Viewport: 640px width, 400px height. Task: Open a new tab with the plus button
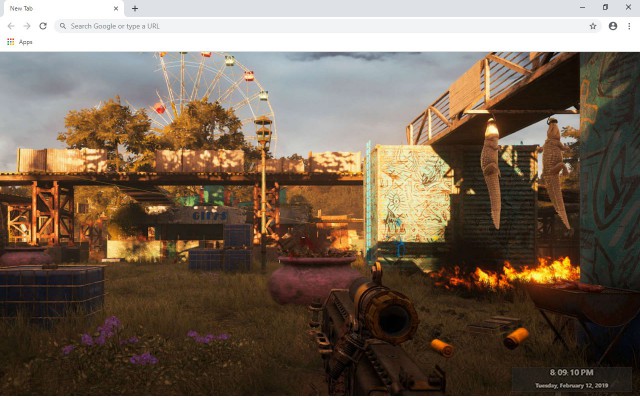135,8
